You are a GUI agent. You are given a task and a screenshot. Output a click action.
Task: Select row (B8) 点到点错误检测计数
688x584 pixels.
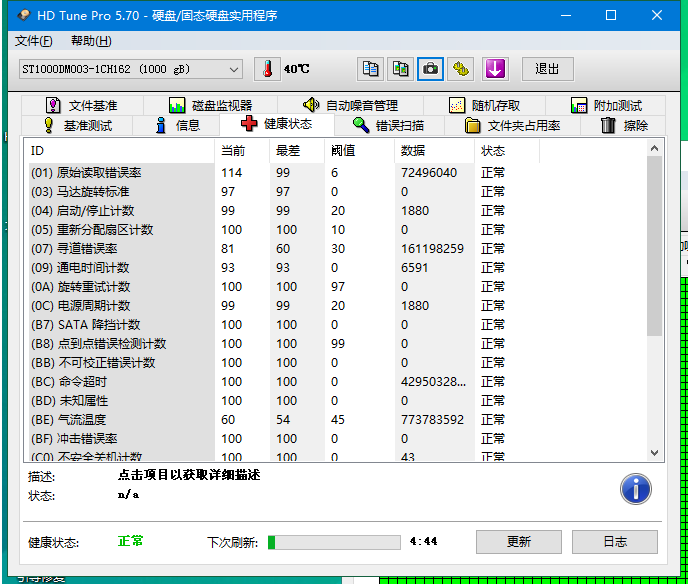284,344
